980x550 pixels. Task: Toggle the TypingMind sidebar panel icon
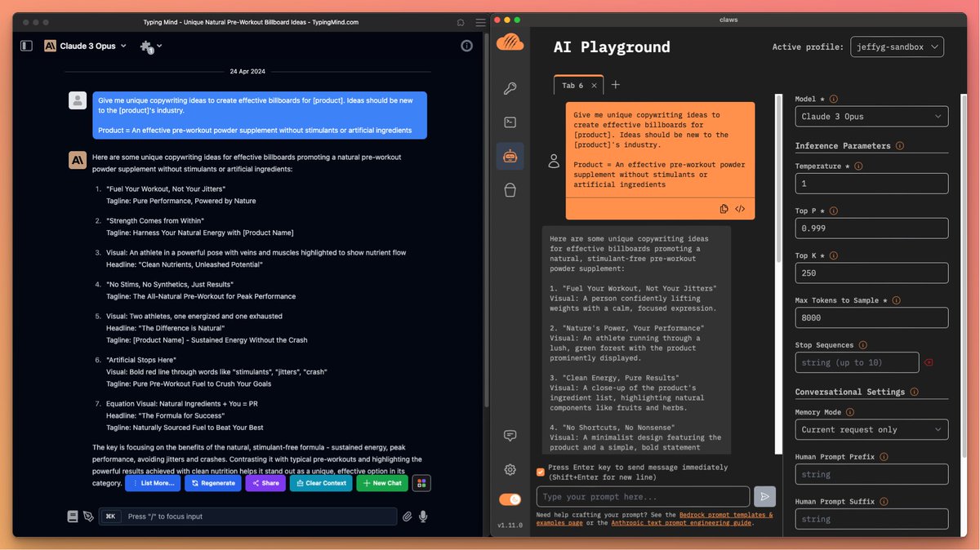click(26, 47)
